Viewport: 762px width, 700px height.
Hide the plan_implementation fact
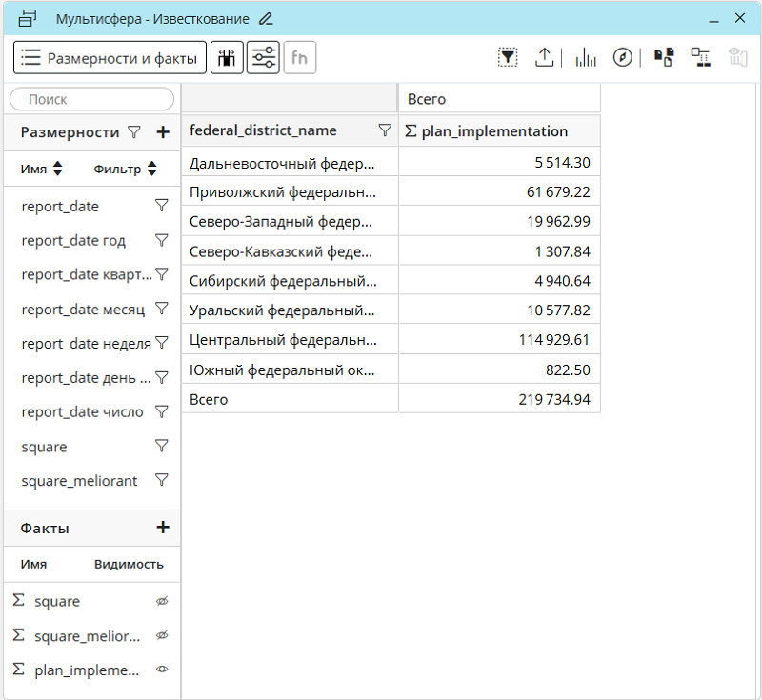click(162, 670)
